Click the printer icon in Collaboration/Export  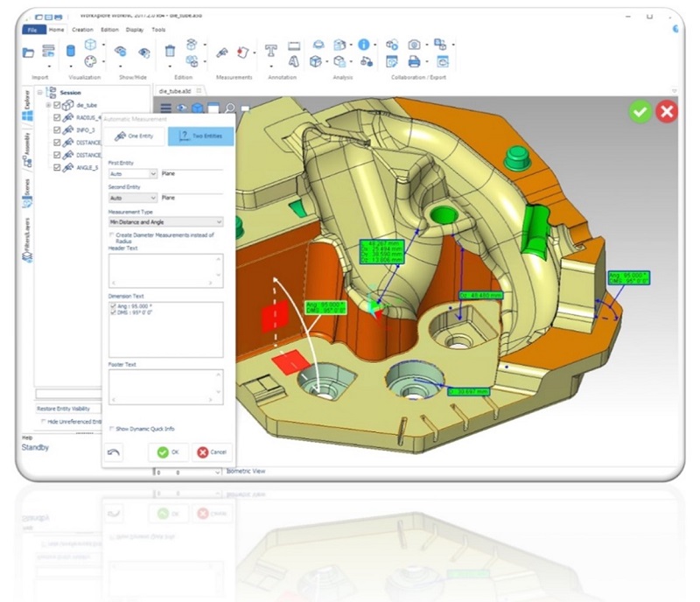[x=414, y=61]
